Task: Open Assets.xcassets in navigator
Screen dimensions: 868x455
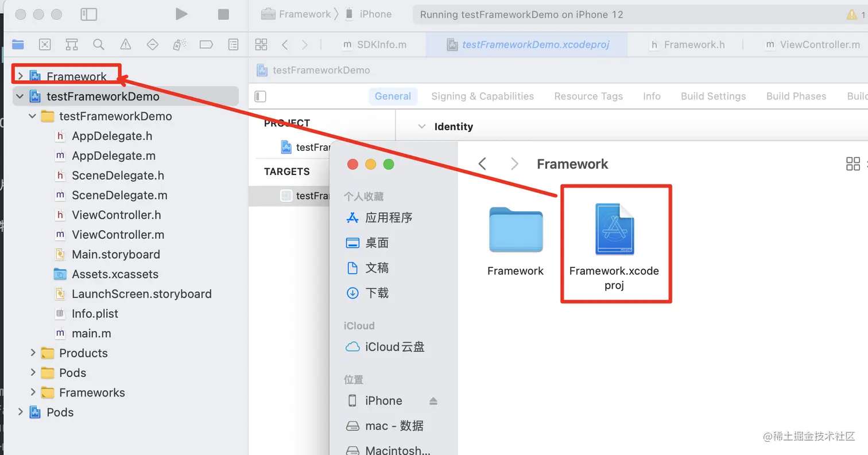Action: 115,274
